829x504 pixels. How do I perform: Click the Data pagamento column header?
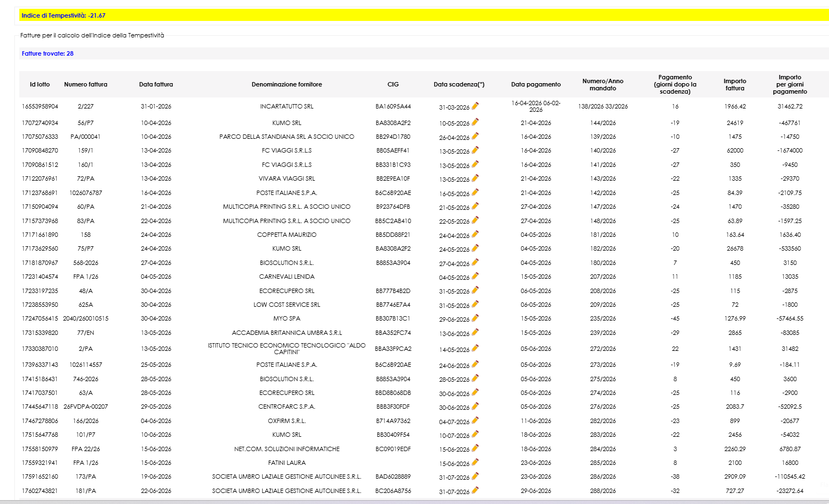[x=536, y=84]
